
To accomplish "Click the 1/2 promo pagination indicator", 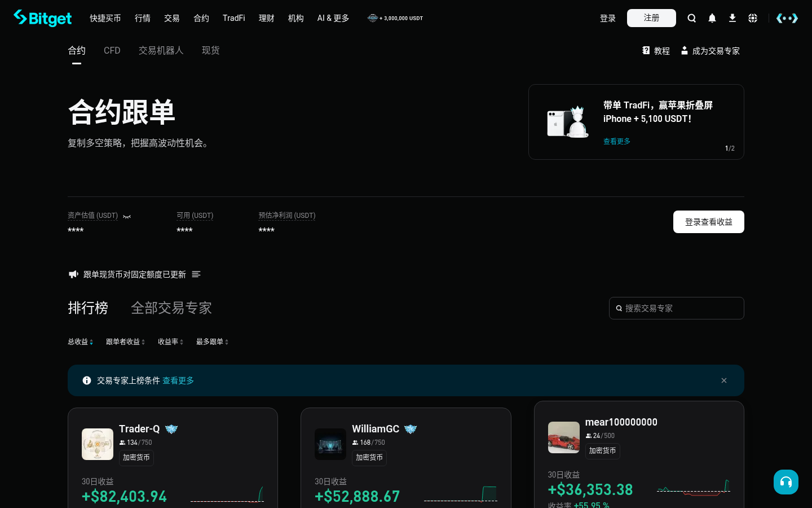I will [730, 148].
